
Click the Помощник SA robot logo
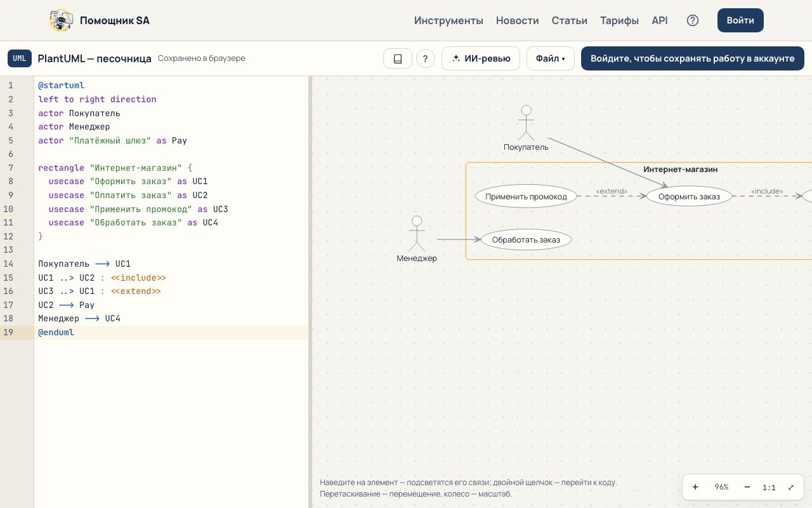61,20
